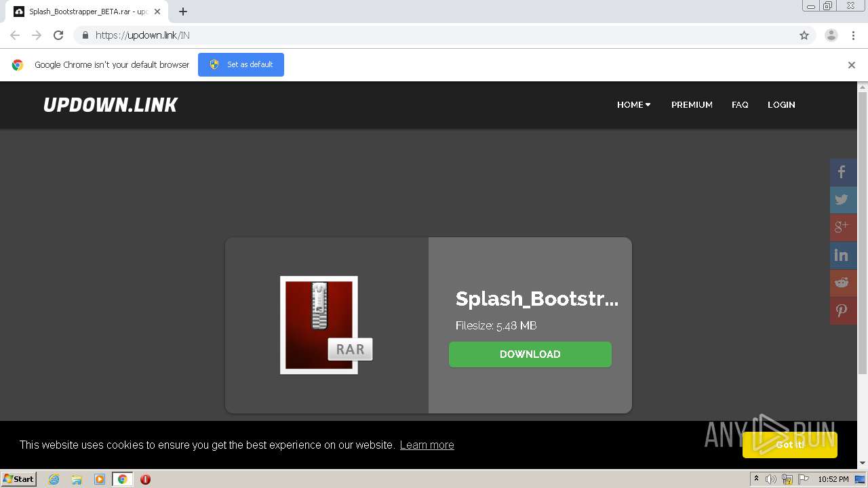Share page via Google Plus icon
Image resolution: width=868 pixels, height=488 pixels.
point(843,228)
